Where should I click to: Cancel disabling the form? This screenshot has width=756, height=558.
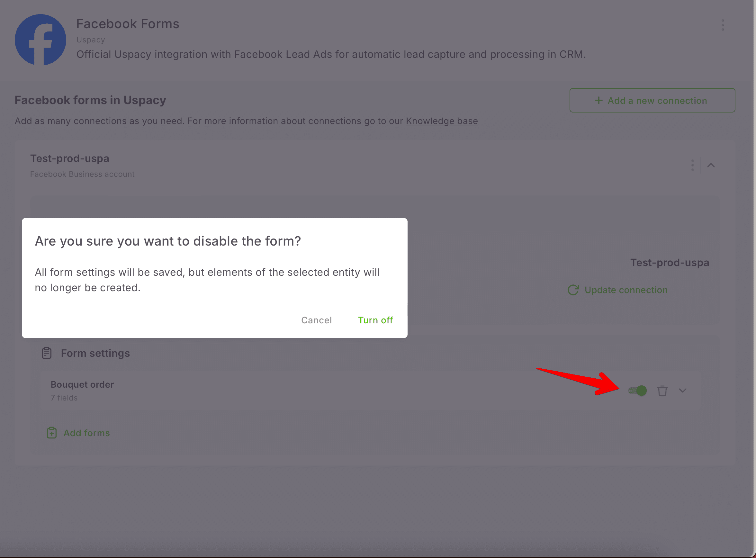click(x=316, y=320)
